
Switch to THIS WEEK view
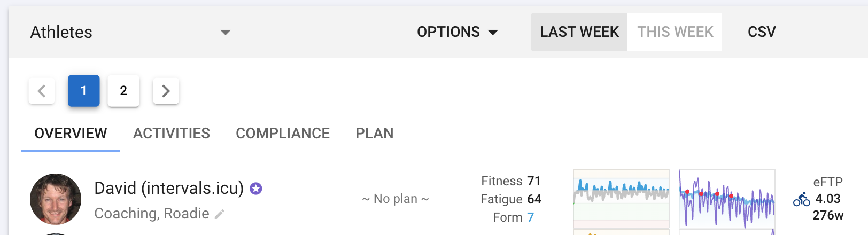(675, 32)
